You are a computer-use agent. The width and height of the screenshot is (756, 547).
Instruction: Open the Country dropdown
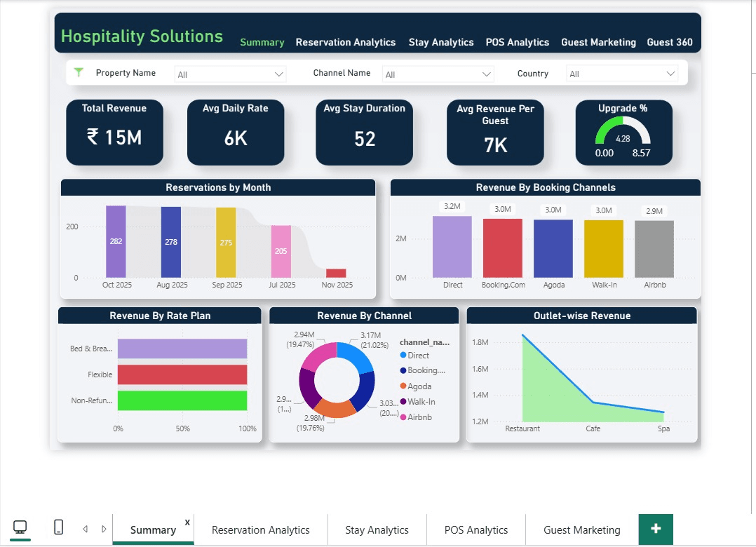coord(622,74)
